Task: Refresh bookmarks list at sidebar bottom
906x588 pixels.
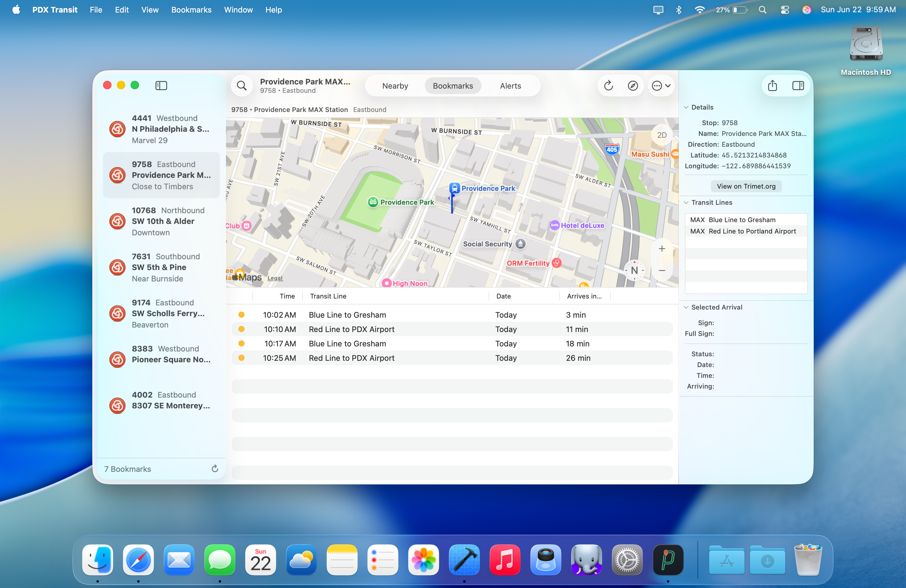Action: point(215,469)
